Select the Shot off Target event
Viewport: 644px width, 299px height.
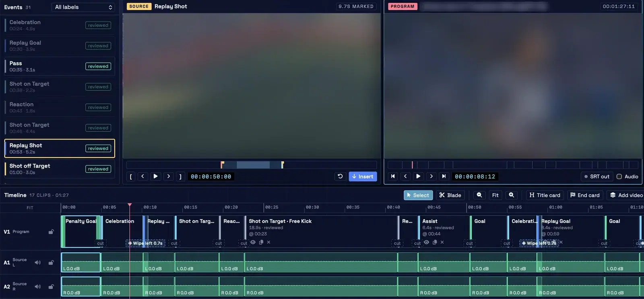click(60, 169)
